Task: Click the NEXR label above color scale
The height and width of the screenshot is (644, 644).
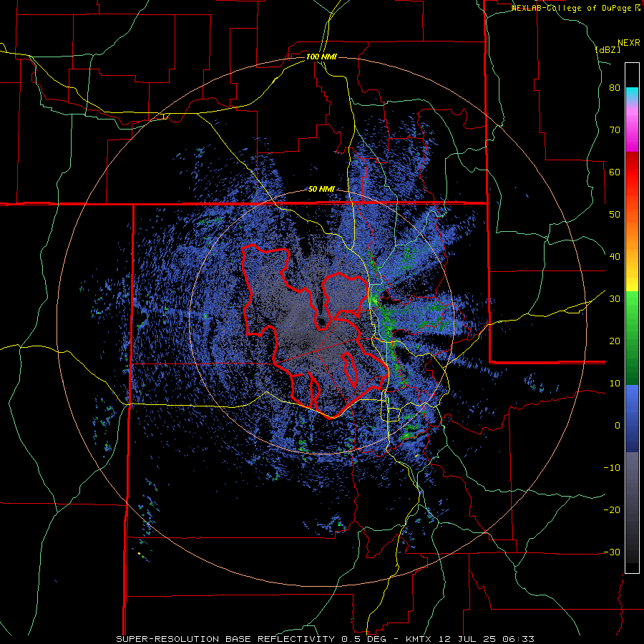Action: pos(628,43)
